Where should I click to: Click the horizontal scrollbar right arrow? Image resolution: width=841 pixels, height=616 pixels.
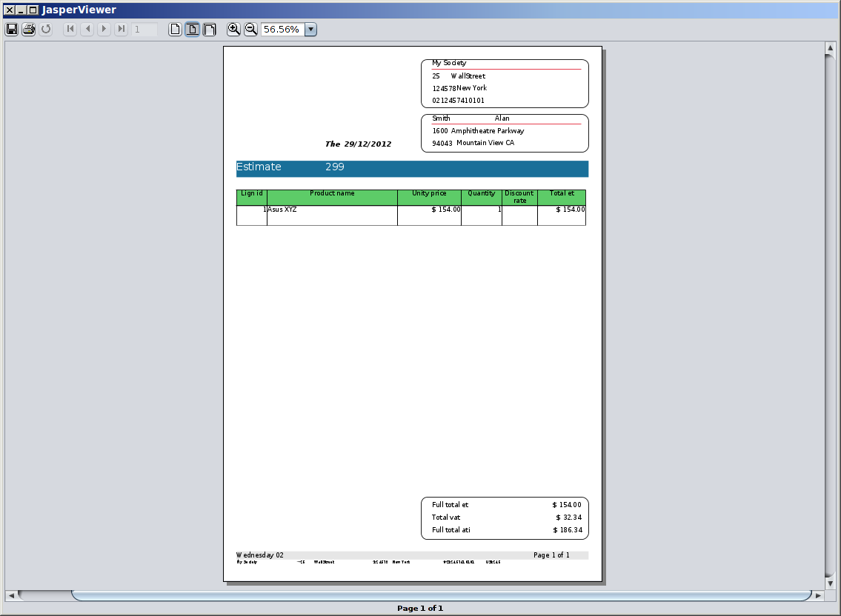818,595
